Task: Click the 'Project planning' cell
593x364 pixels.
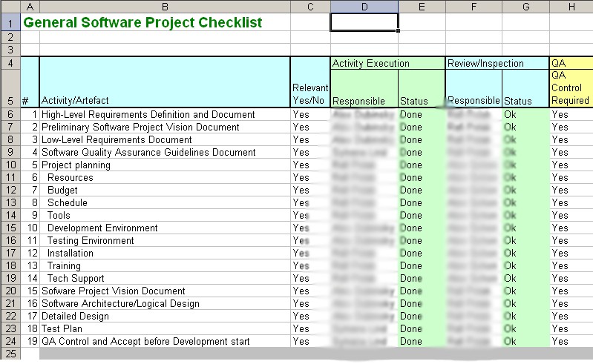Action: pyautogui.click(x=165, y=165)
